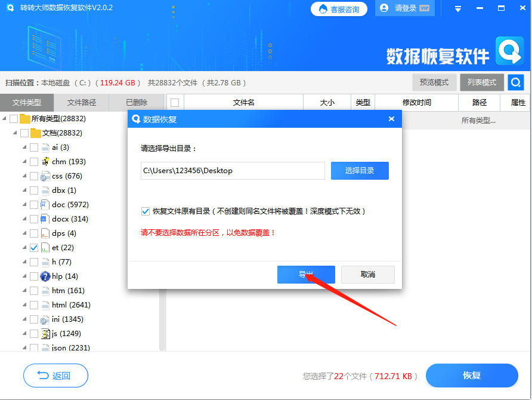
Task: Click the doc file type icon
Action: [x=45, y=204]
